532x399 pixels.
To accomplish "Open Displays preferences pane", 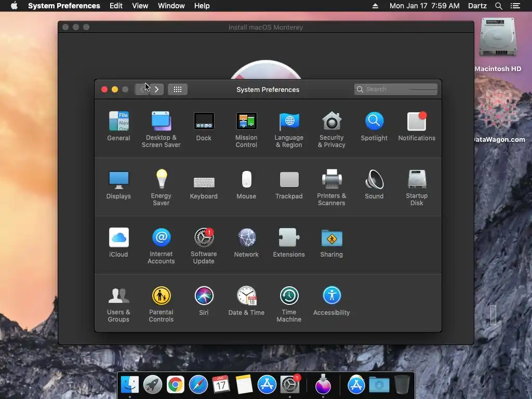I will (x=118, y=184).
